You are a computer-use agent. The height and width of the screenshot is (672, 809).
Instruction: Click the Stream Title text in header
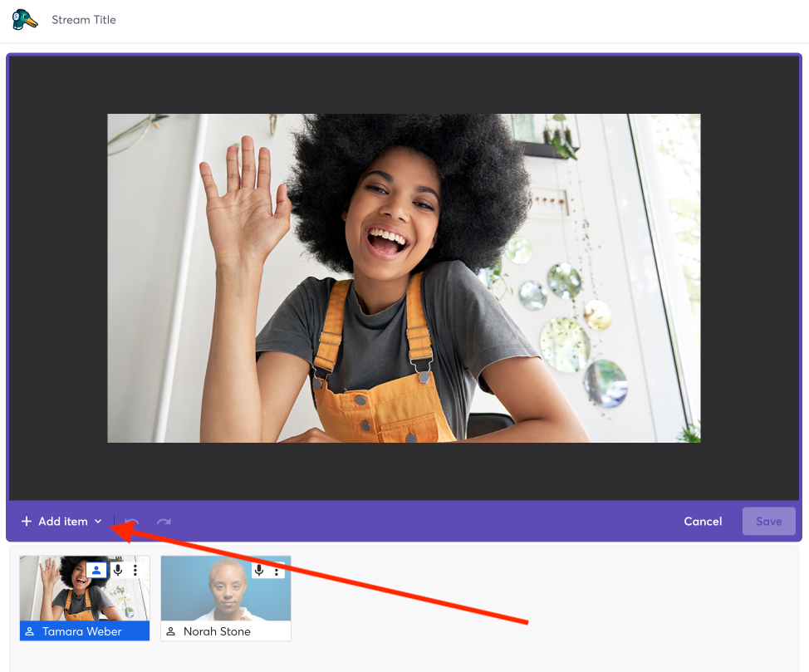84,20
